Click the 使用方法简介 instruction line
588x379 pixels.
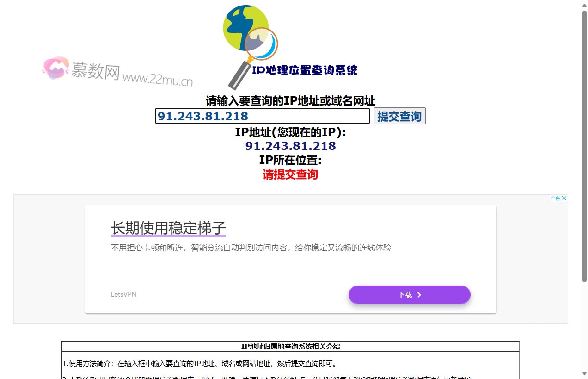(x=199, y=364)
